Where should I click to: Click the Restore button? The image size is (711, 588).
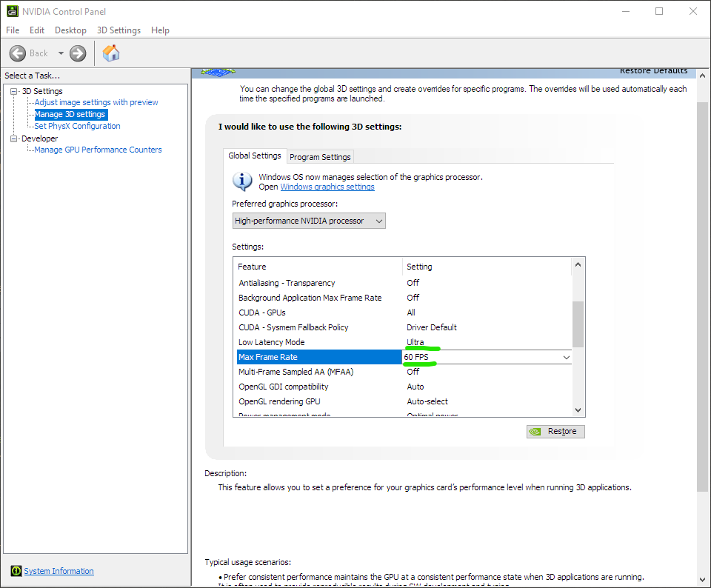[x=555, y=432]
